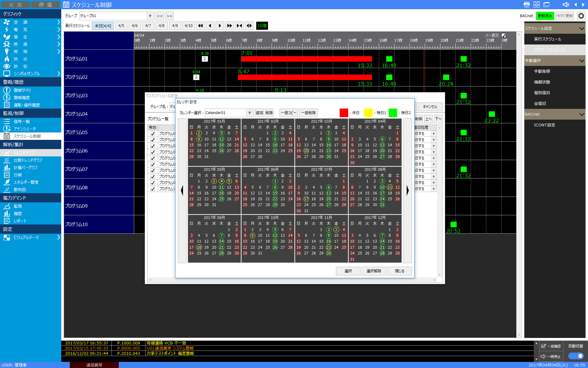Screen dimensions: 588x368
Task: Show next calendar year with right arrow
Action: [408, 191]
